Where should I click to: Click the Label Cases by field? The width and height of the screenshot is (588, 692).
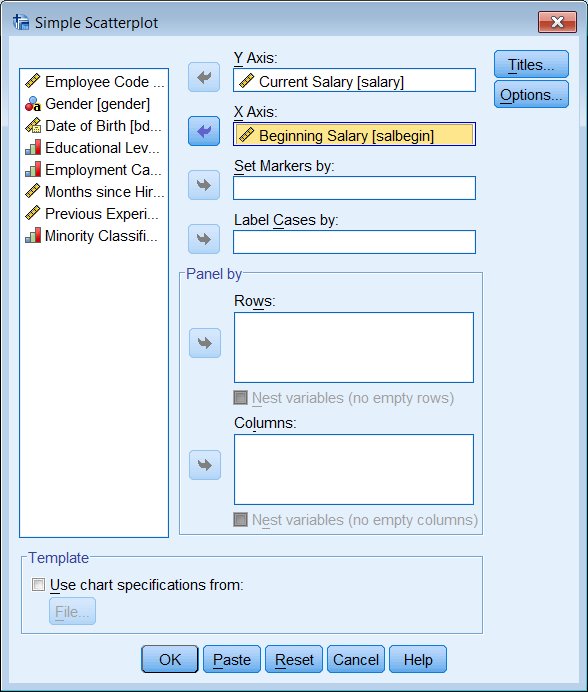tap(354, 242)
